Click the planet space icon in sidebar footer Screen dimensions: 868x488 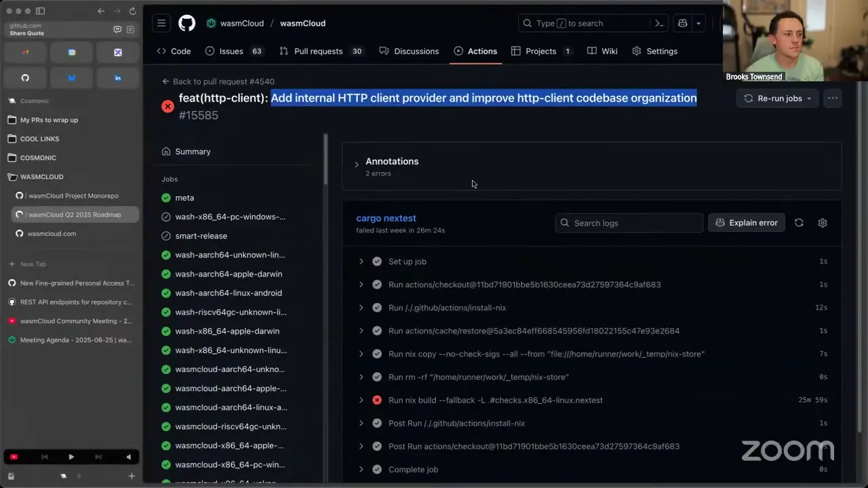(63, 476)
